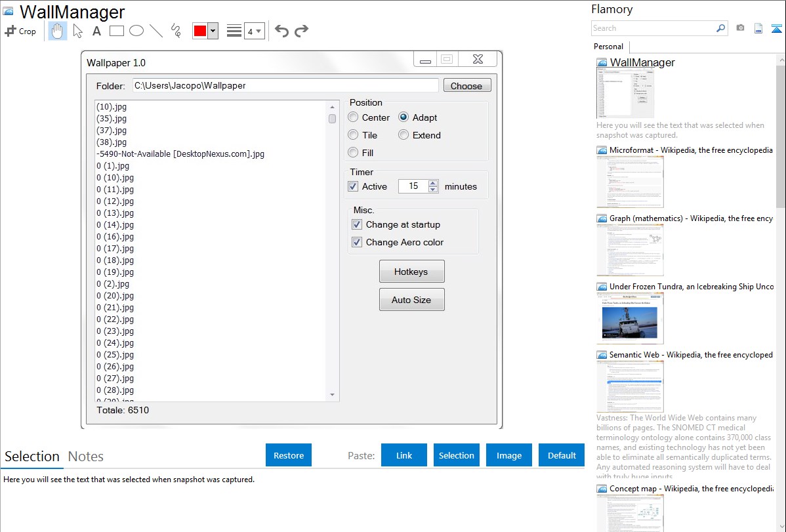Select the arrow pointer tool
This screenshot has height=532, width=786.
[x=77, y=31]
